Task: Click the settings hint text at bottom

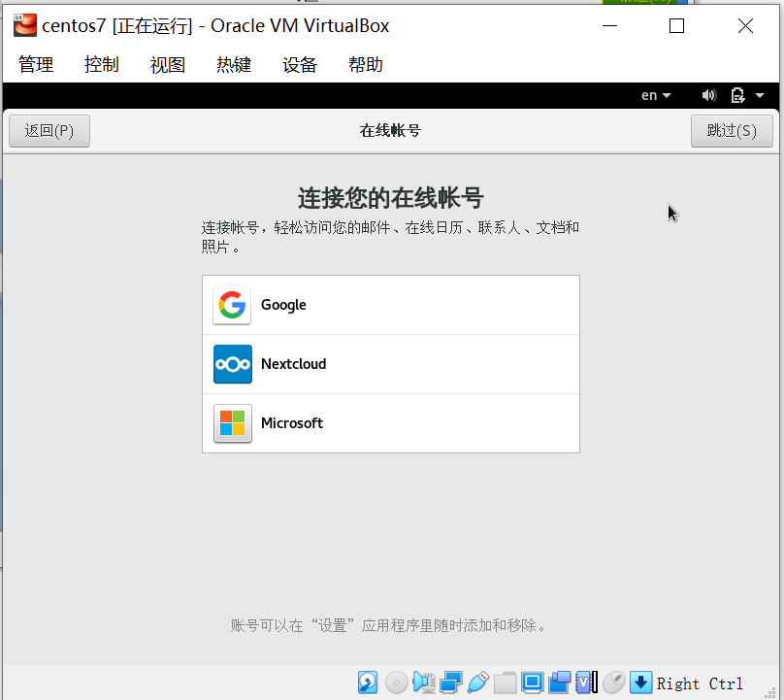Action: (x=389, y=625)
